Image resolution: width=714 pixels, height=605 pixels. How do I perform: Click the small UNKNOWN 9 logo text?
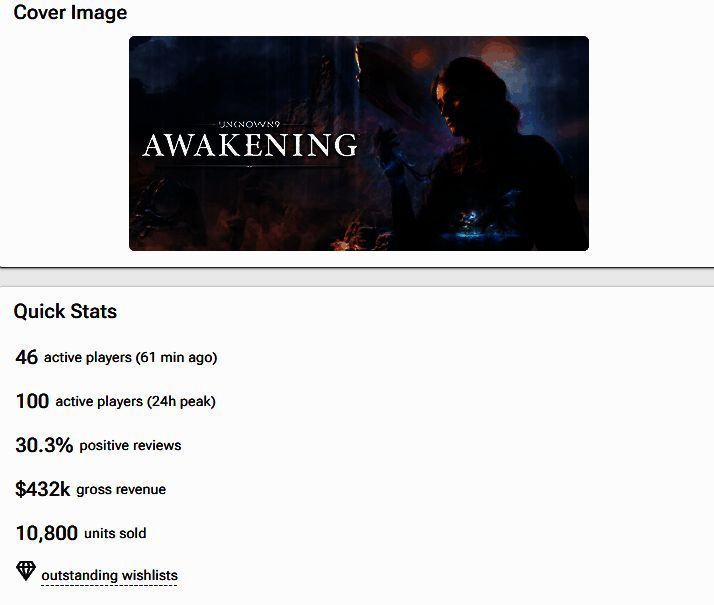[249, 124]
